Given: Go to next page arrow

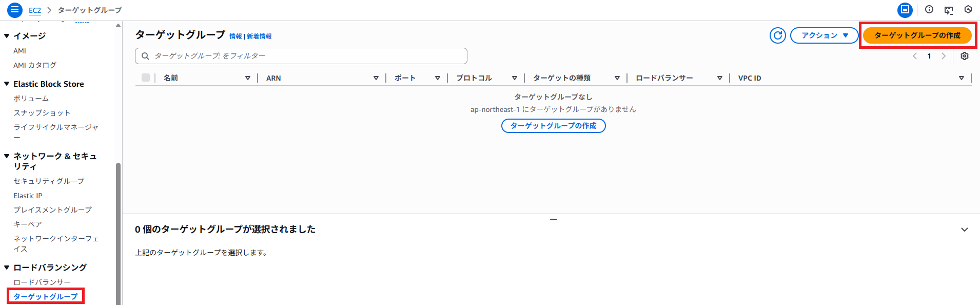Looking at the screenshot, I should pos(943,56).
